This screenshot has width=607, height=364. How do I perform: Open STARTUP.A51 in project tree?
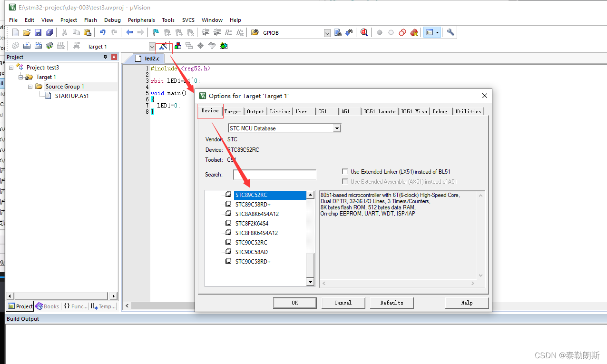72,96
